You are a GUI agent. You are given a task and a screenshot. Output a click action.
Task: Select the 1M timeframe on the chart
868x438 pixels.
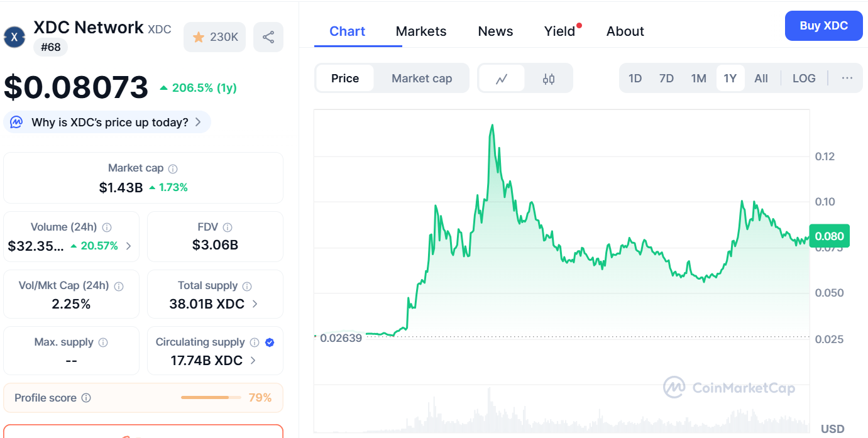698,78
